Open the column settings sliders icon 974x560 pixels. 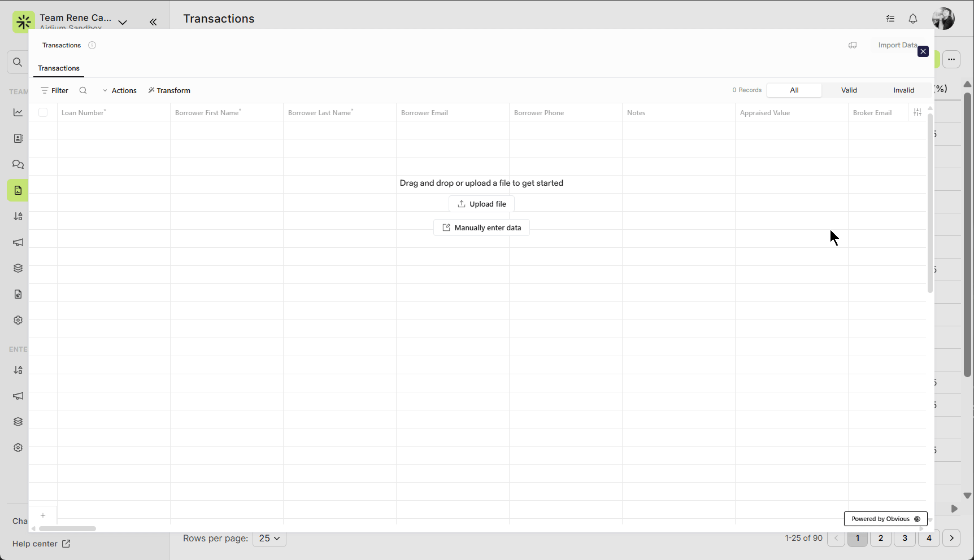917,112
